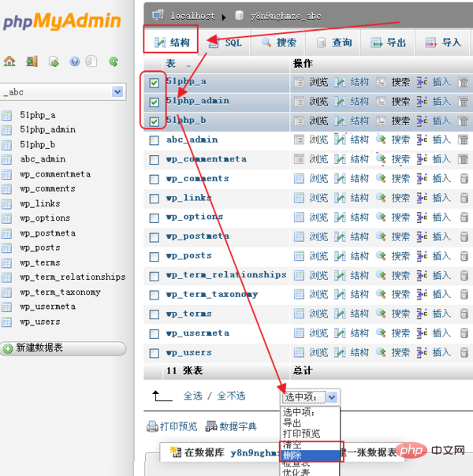Sort by the 表 column header
The width and height of the screenshot is (473, 476).
point(170,64)
